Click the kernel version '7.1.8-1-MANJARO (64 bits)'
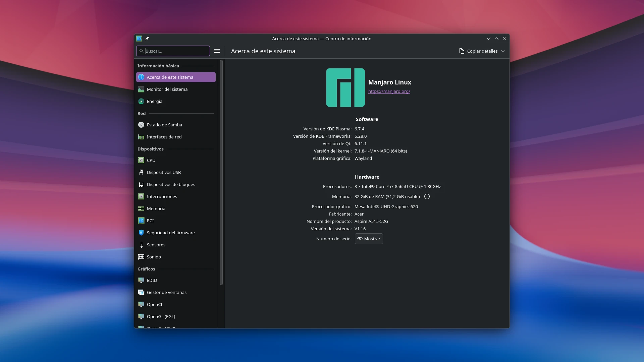Viewport: 644px width, 362px height. [381, 151]
